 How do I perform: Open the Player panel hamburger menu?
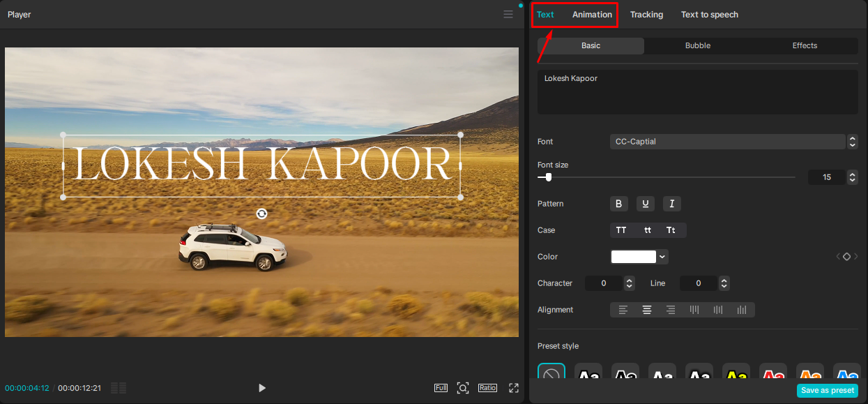(x=508, y=15)
